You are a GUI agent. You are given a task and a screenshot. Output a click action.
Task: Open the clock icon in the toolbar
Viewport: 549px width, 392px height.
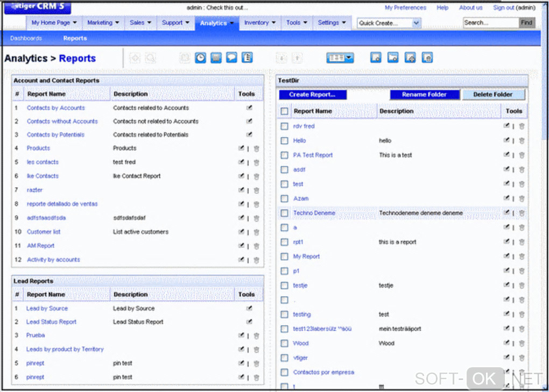(200, 58)
